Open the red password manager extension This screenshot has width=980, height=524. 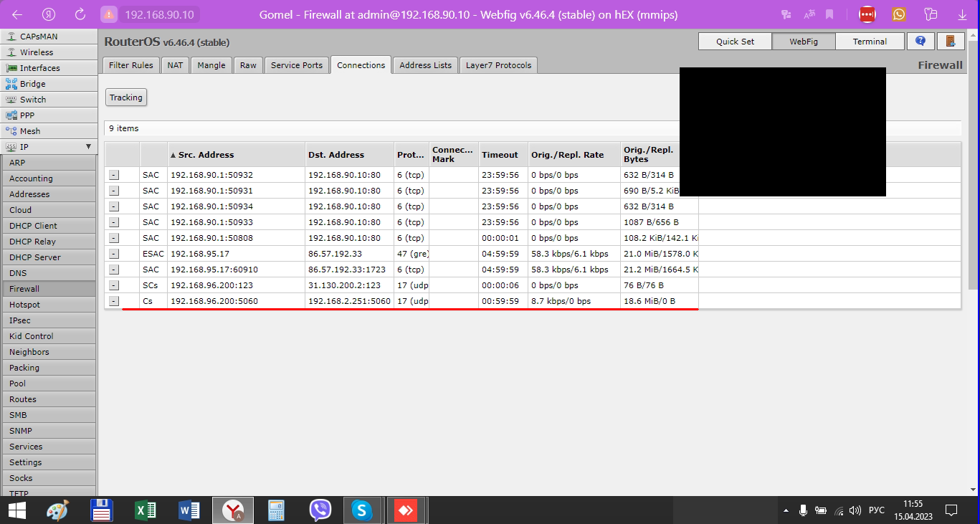tap(867, 14)
